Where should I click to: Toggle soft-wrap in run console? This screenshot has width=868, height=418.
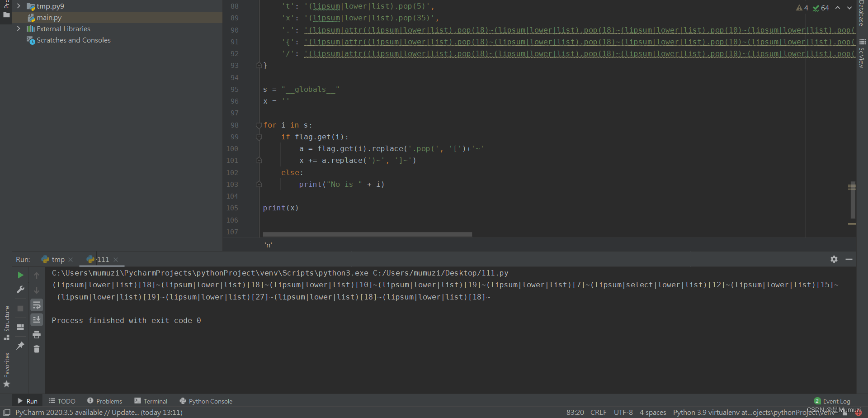(x=37, y=305)
